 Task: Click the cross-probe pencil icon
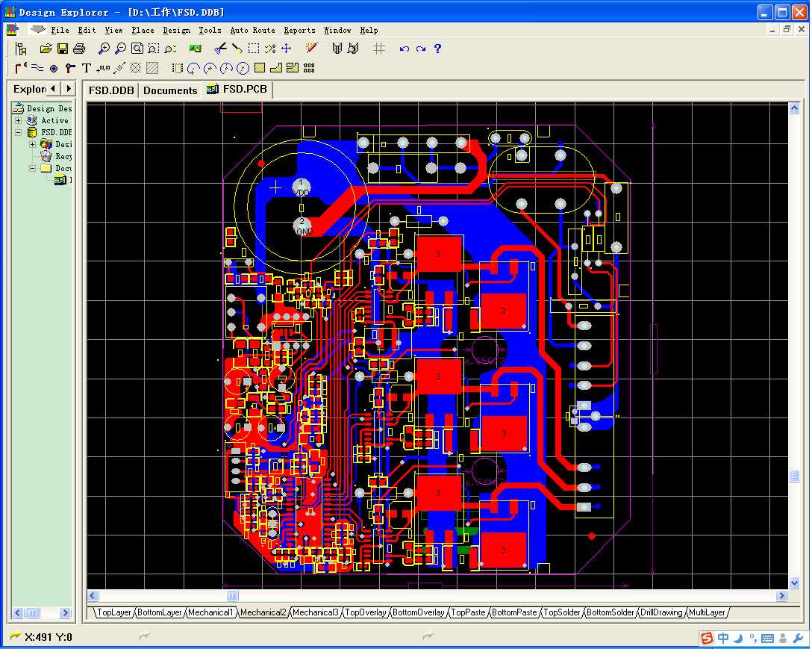coord(311,49)
